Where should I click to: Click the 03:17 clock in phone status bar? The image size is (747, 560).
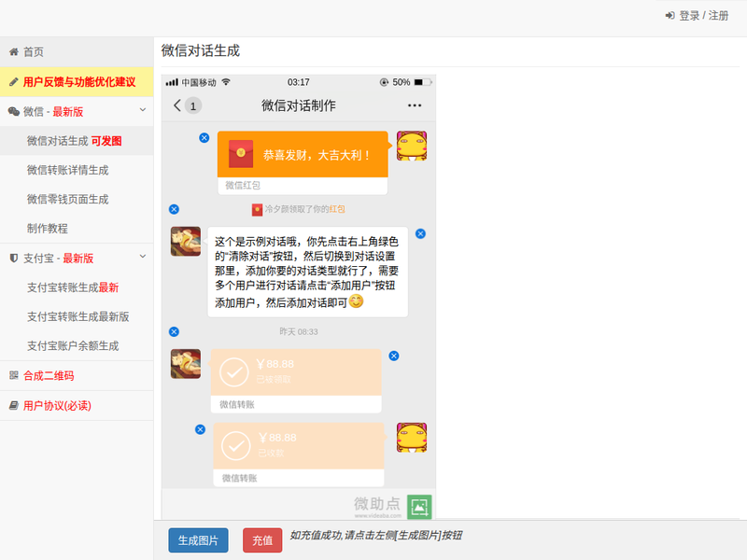[x=298, y=82]
